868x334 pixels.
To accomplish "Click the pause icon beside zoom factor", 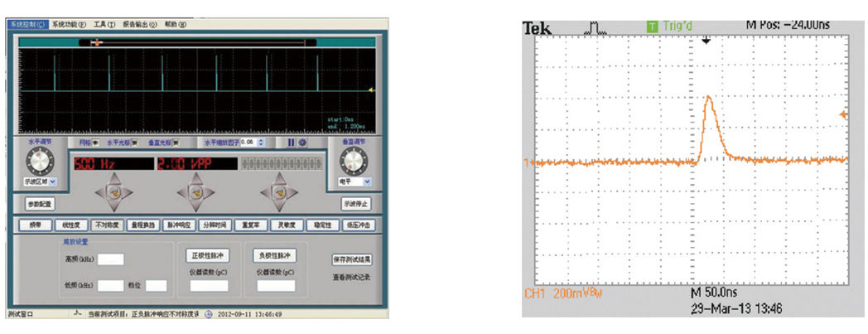I will click(289, 143).
